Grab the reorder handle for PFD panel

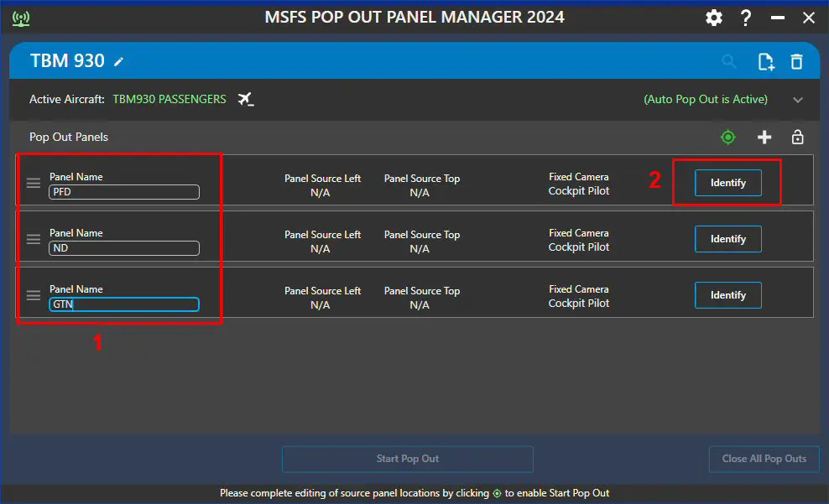point(34,183)
